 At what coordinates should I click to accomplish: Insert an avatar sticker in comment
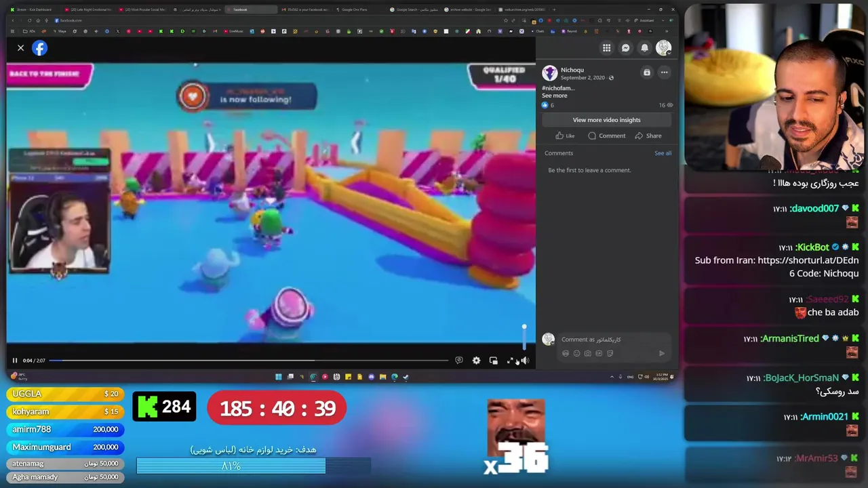(x=566, y=353)
